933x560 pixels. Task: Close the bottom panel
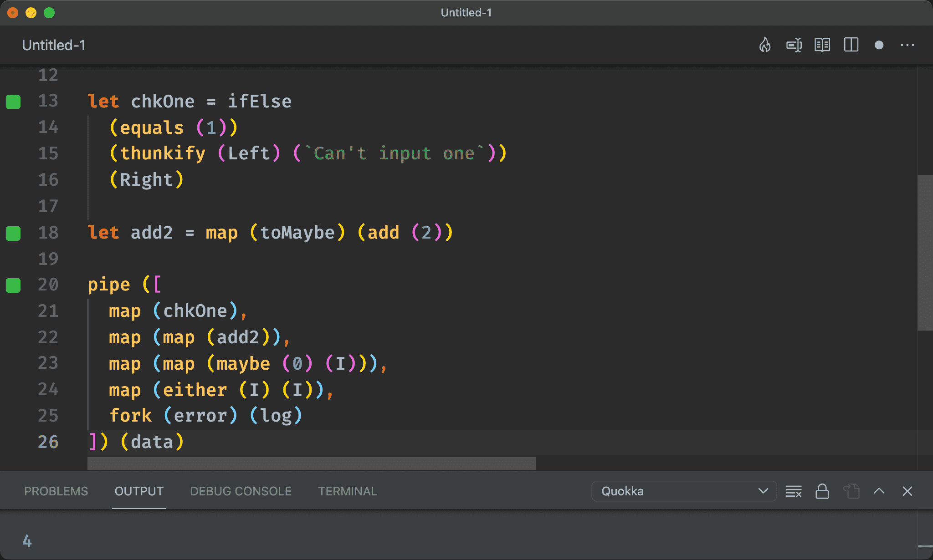tap(907, 491)
